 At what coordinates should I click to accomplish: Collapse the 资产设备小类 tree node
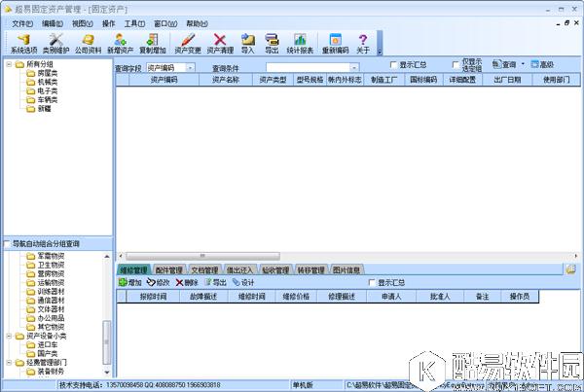click(x=9, y=336)
